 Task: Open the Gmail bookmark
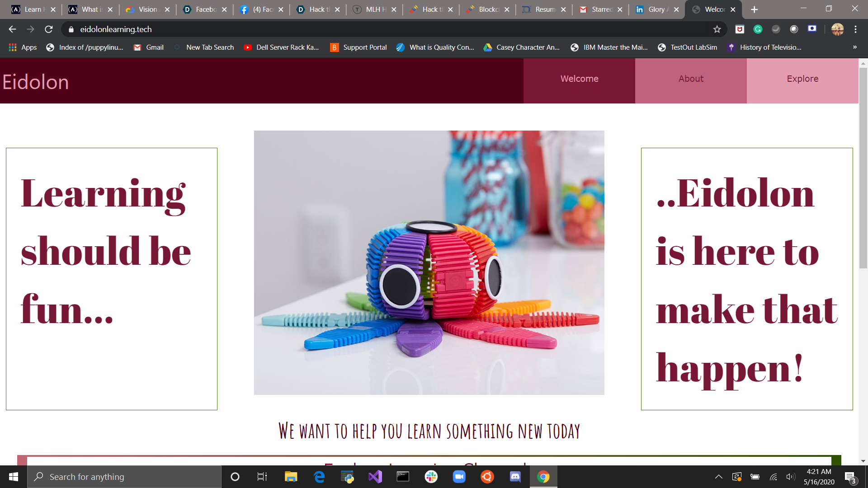point(149,47)
